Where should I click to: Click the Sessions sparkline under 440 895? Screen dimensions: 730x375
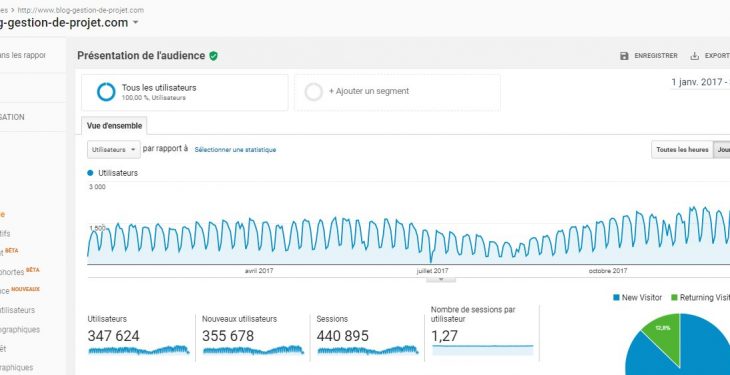click(x=367, y=350)
